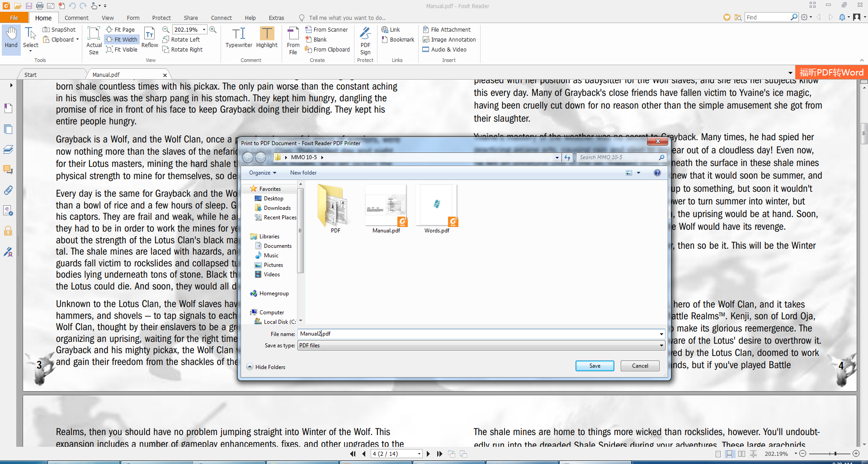Click Hide Folders in the save dialog

pyautogui.click(x=266, y=367)
